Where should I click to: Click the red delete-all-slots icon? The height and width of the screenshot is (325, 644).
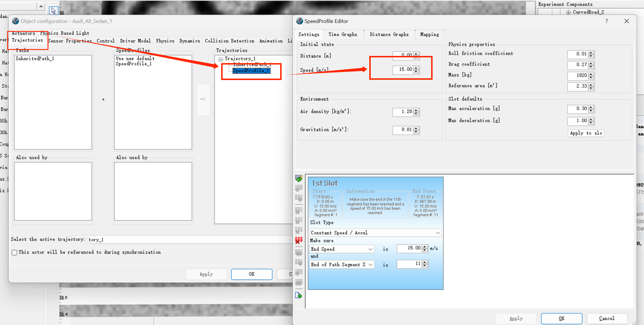click(x=299, y=240)
